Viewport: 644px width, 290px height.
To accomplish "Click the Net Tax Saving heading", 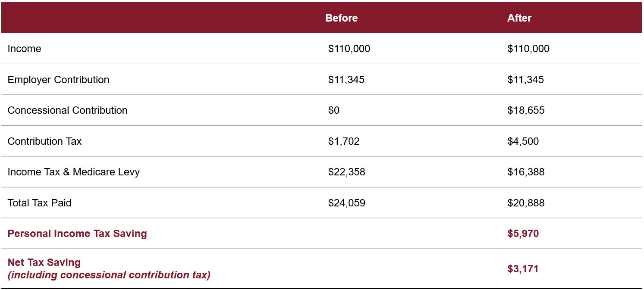I will 44,262.
